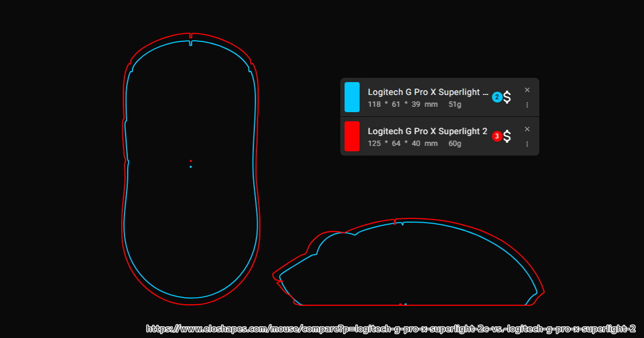Screen dimensions: 644x338
Task: Click the blue badge showing number 2
Action: pos(496,97)
